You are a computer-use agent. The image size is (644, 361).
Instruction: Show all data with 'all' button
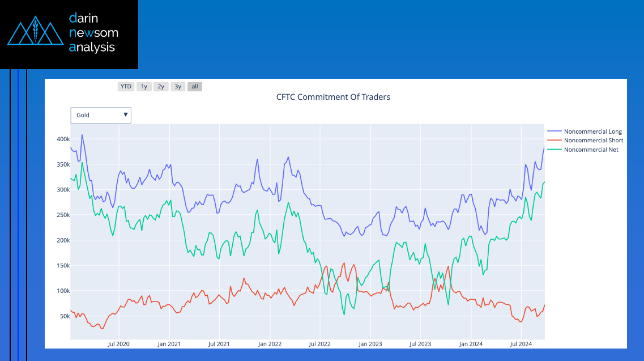[x=195, y=87]
